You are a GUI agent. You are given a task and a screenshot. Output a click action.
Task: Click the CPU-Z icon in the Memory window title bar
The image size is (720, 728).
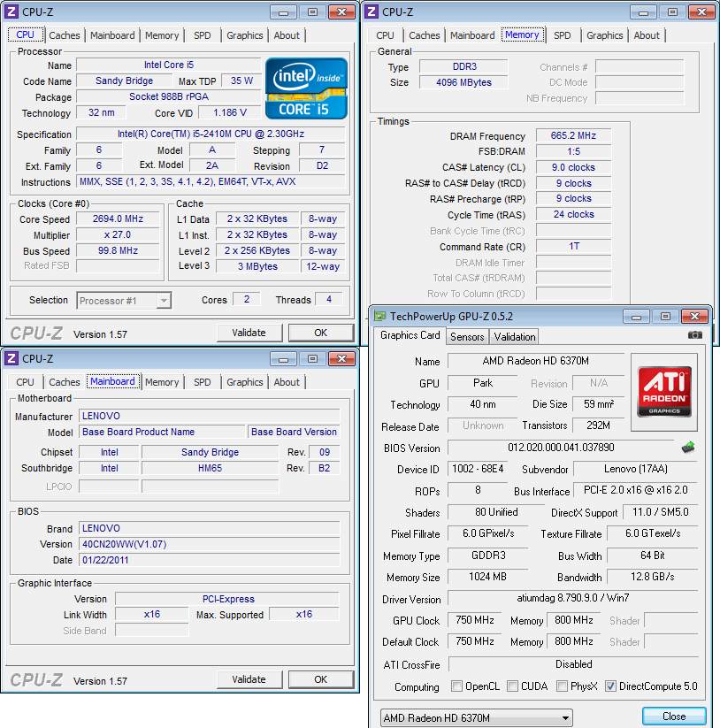pyautogui.click(x=371, y=12)
